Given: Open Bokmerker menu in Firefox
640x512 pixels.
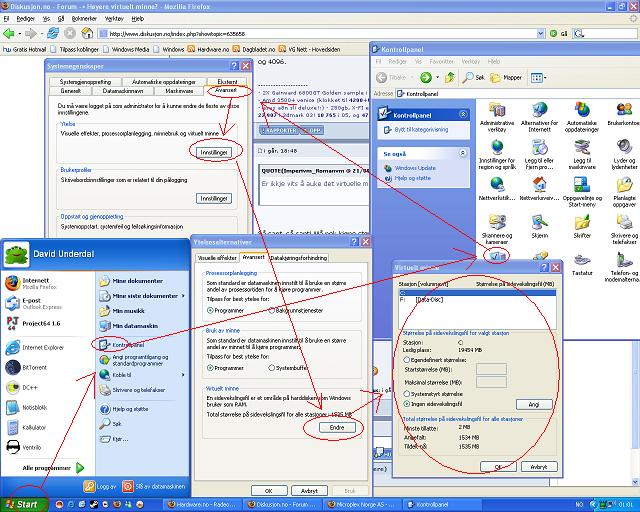Looking at the screenshot, I should point(84,19).
